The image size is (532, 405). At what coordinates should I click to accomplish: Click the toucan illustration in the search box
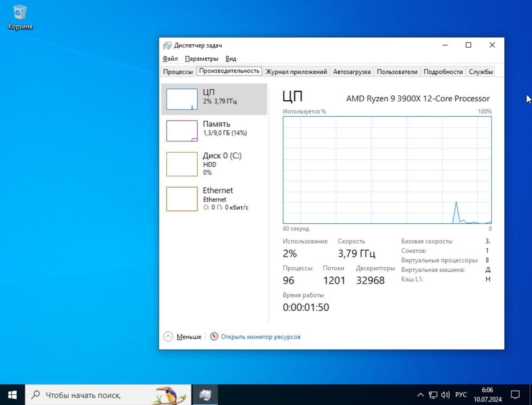(171, 395)
